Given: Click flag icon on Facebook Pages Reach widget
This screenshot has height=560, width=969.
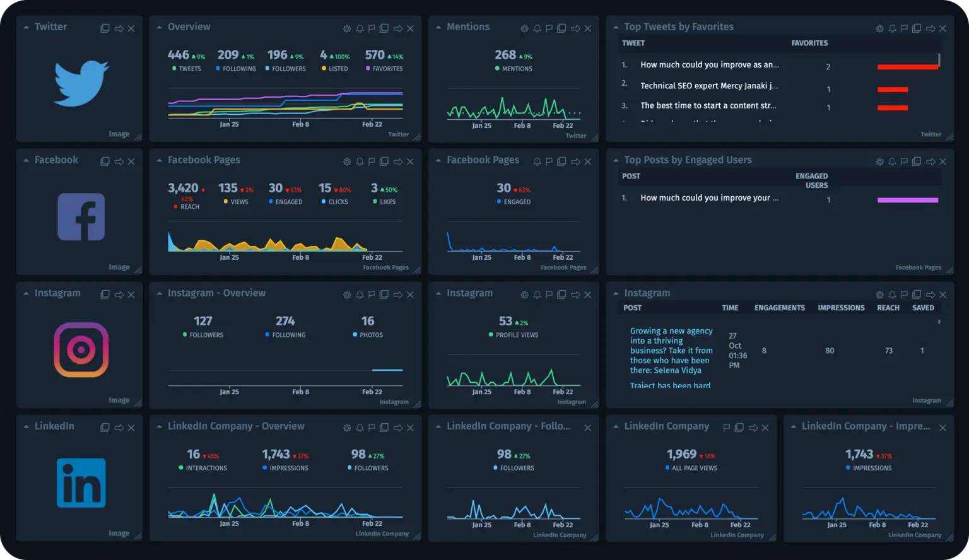Looking at the screenshot, I should point(372,161).
